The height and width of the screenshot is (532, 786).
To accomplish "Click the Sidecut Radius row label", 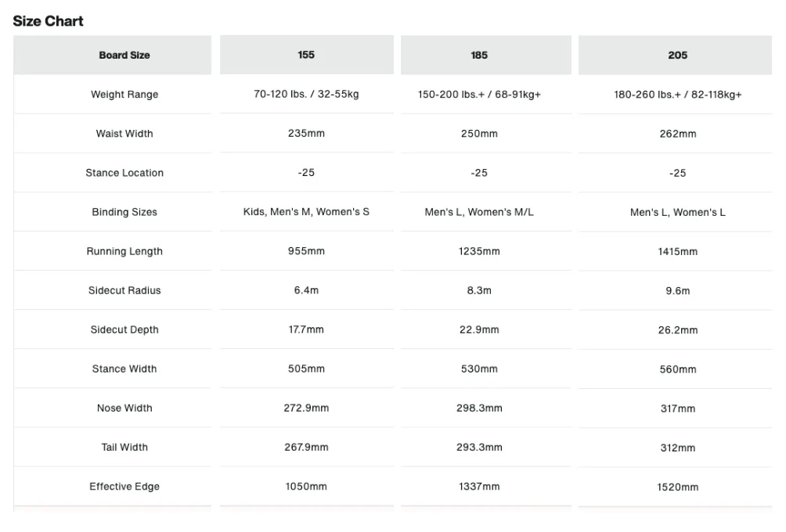I will (x=124, y=290).
